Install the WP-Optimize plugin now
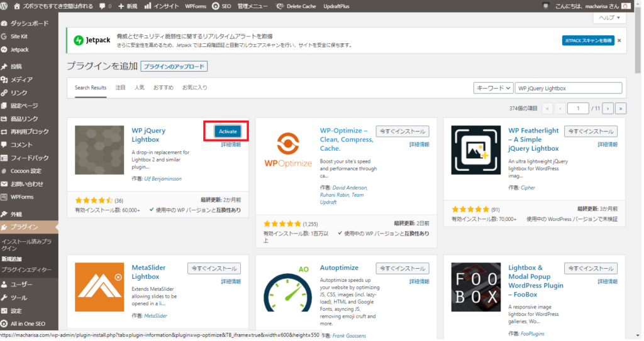644x341 pixels. [x=402, y=131]
